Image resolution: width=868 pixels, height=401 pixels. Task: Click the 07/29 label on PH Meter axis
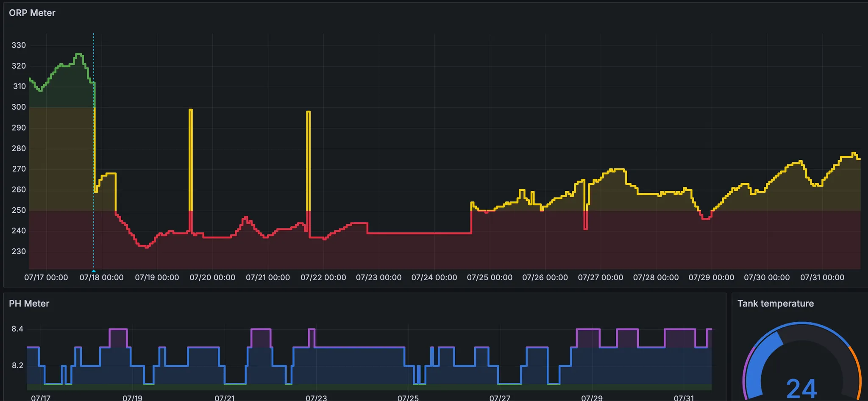click(592, 398)
